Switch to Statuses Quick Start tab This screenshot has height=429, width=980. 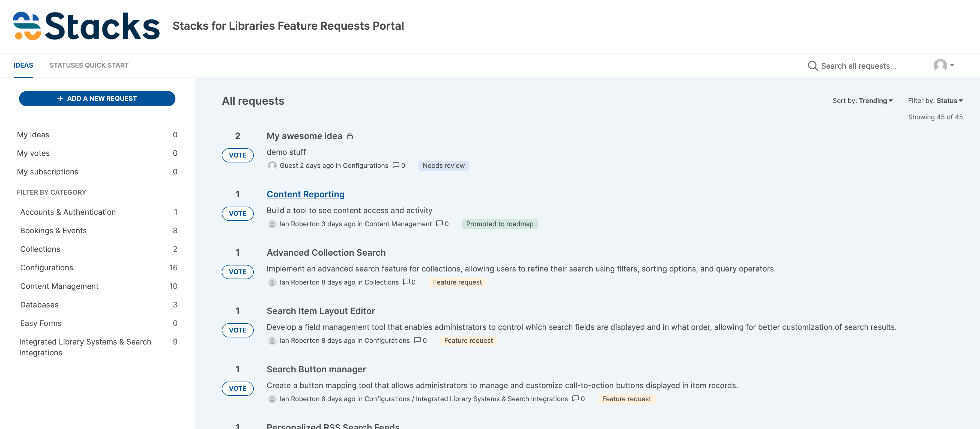(89, 65)
